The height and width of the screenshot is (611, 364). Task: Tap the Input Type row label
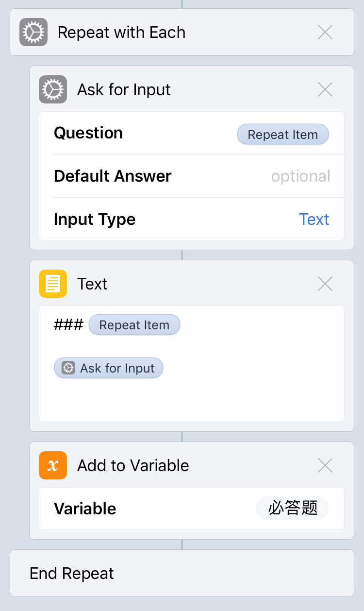pos(95,219)
